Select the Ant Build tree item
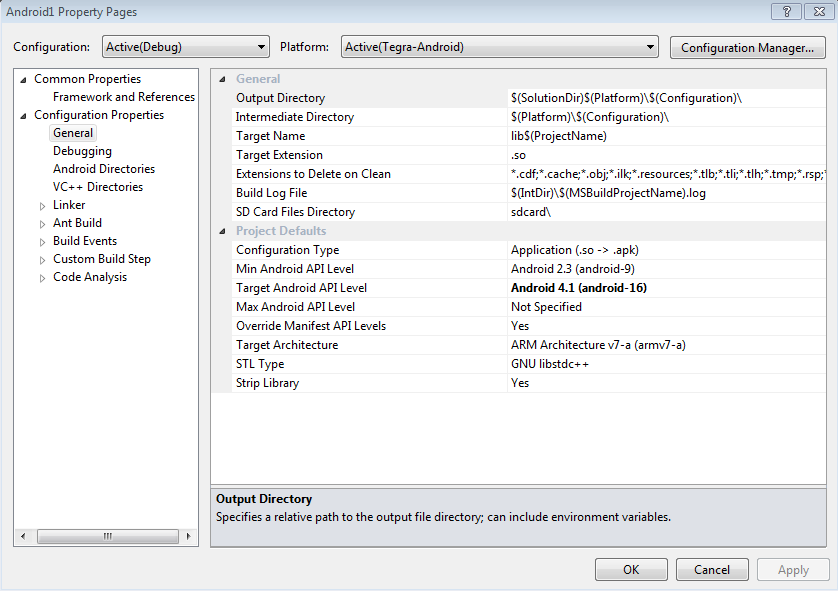Image resolution: width=838 pixels, height=591 pixels. tap(77, 223)
